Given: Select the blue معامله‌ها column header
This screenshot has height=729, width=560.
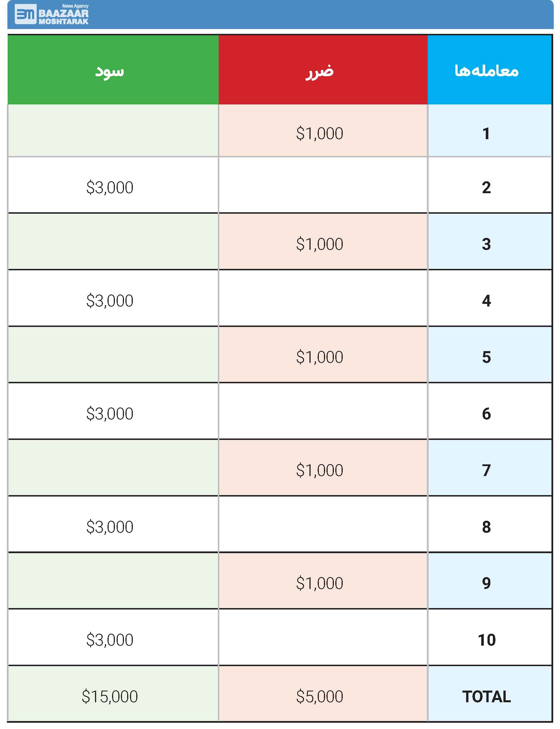Looking at the screenshot, I should pos(490,70).
